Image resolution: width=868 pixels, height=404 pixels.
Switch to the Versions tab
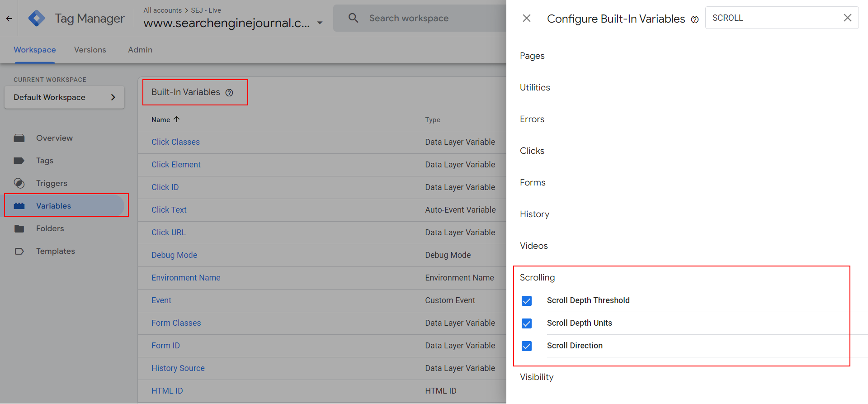pyautogui.click(x=90, y=50)
